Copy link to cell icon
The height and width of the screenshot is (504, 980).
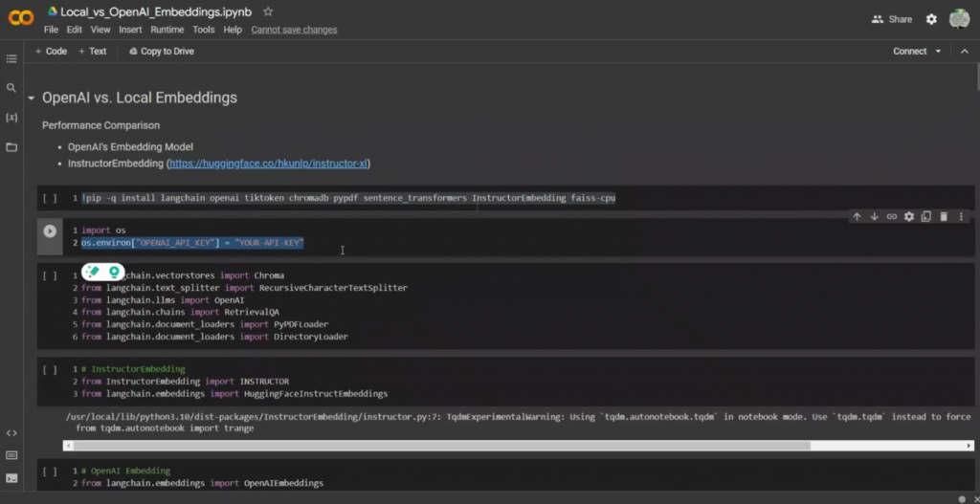pos(892,217)
